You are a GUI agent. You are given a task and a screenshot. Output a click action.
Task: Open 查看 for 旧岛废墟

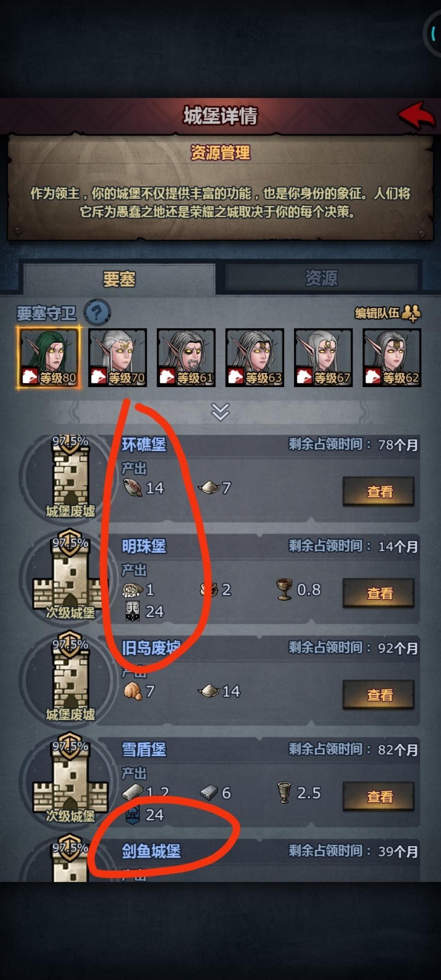point(378,695)
